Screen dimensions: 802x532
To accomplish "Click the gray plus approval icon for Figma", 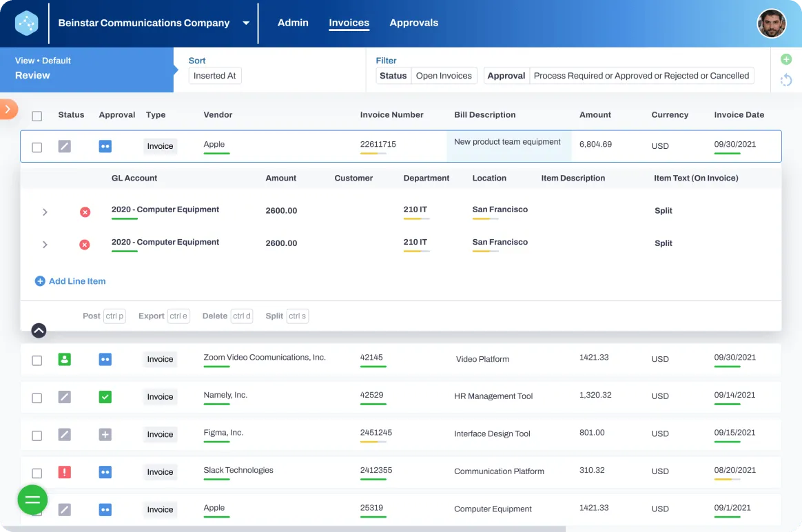I will (x=105, y=434).
